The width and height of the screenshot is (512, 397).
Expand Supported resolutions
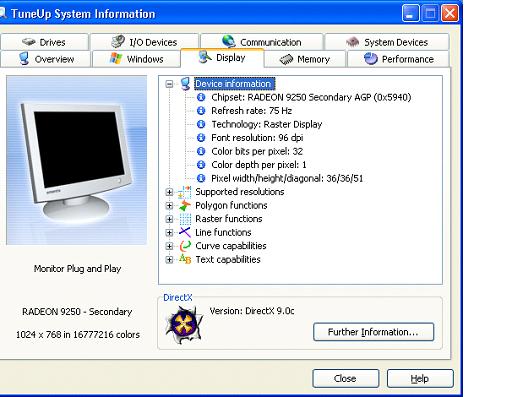tap(169, 192)
